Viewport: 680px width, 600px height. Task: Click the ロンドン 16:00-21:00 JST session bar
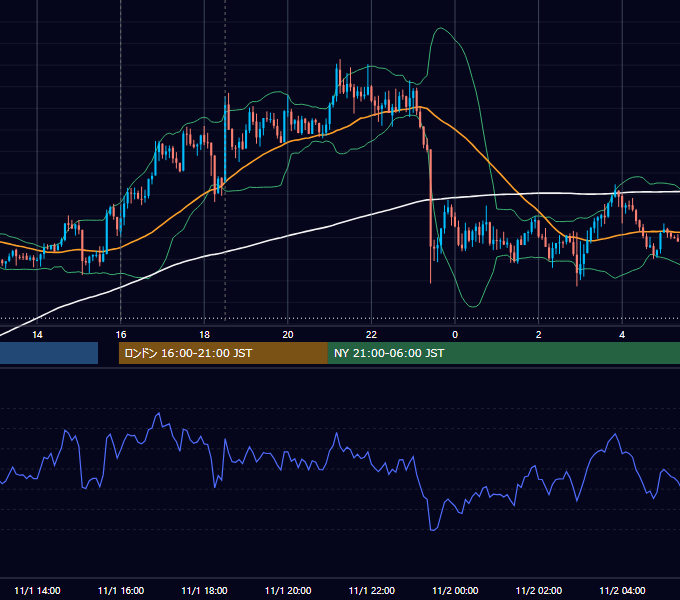click(223, 353)
